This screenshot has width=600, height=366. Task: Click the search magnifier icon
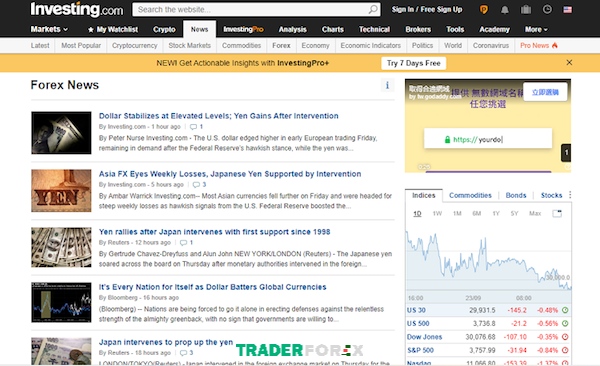373,10
